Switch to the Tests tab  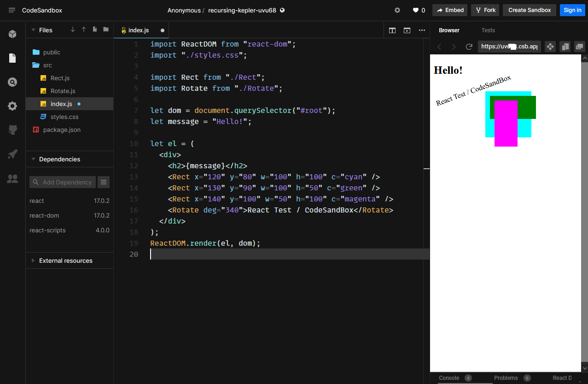tap(488, 30)
